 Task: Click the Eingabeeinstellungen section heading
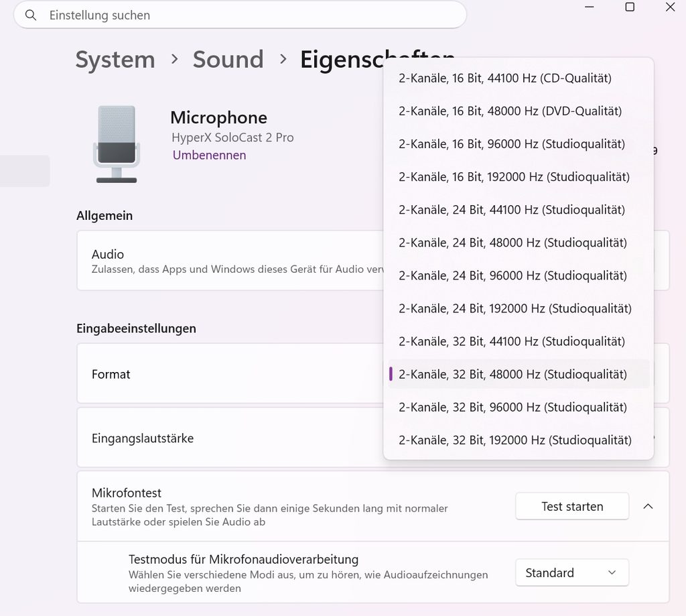[x=136, y=328]
